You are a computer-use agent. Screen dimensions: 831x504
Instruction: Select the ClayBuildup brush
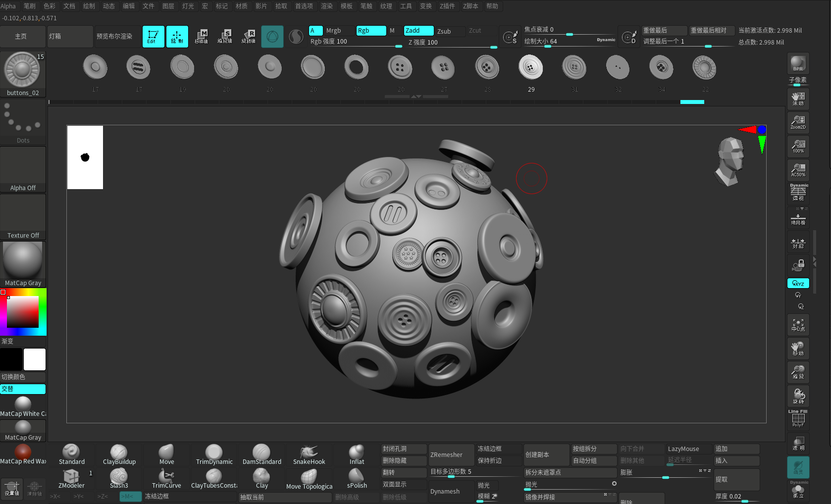(x=119, y=454)
